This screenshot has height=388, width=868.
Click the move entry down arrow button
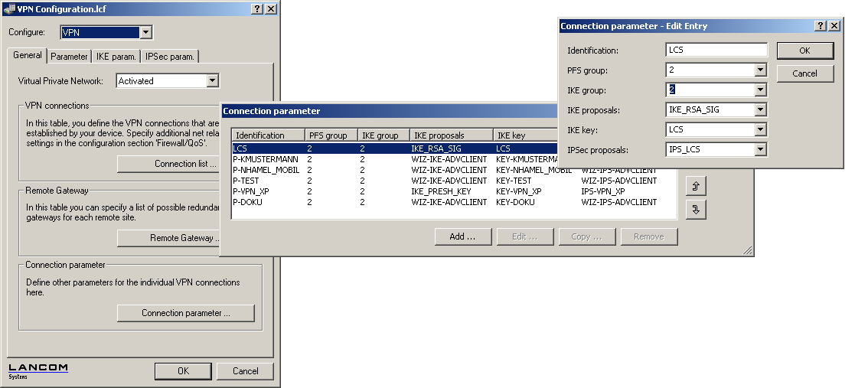tap(695, 209)
